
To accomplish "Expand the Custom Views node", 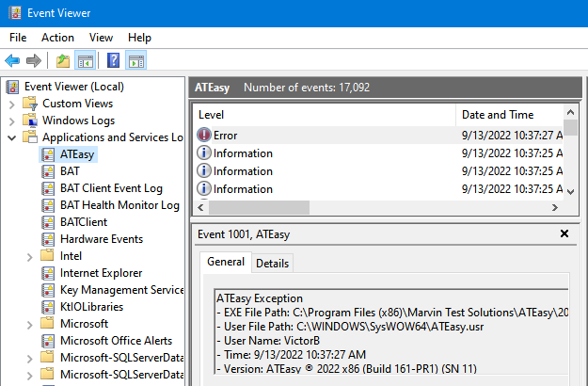I will tap(12, 105).
